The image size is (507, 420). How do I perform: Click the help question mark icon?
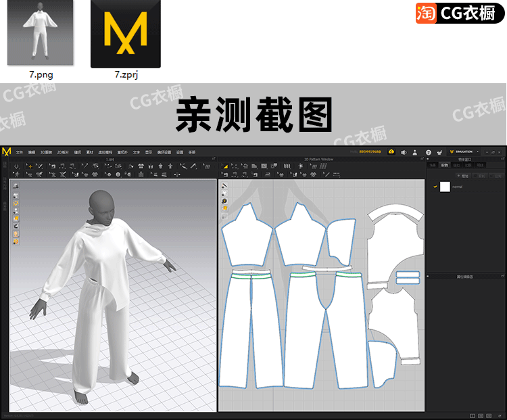[x=428, y=151]
